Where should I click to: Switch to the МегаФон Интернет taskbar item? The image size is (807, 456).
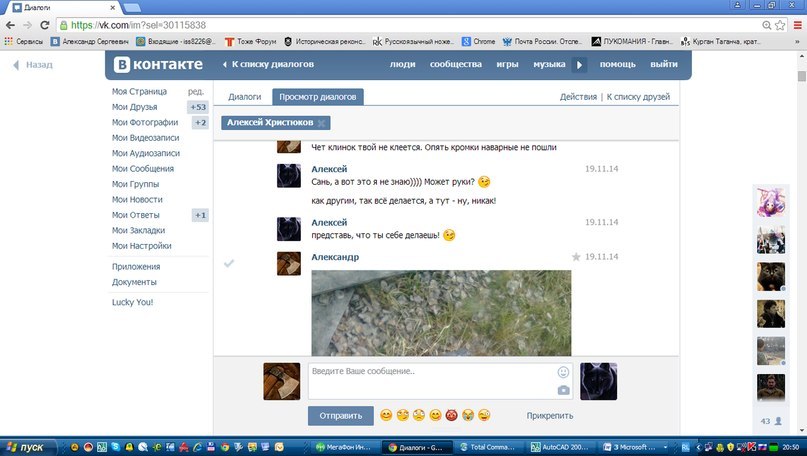(344, 447)
